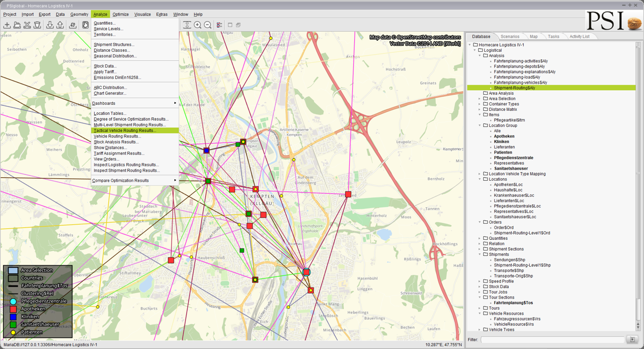Click the Area Analysis folder icon

(x=486, y=93)
